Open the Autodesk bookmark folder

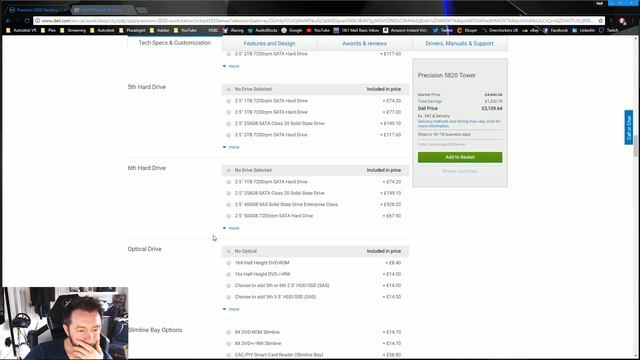click(x=102, y=30)
